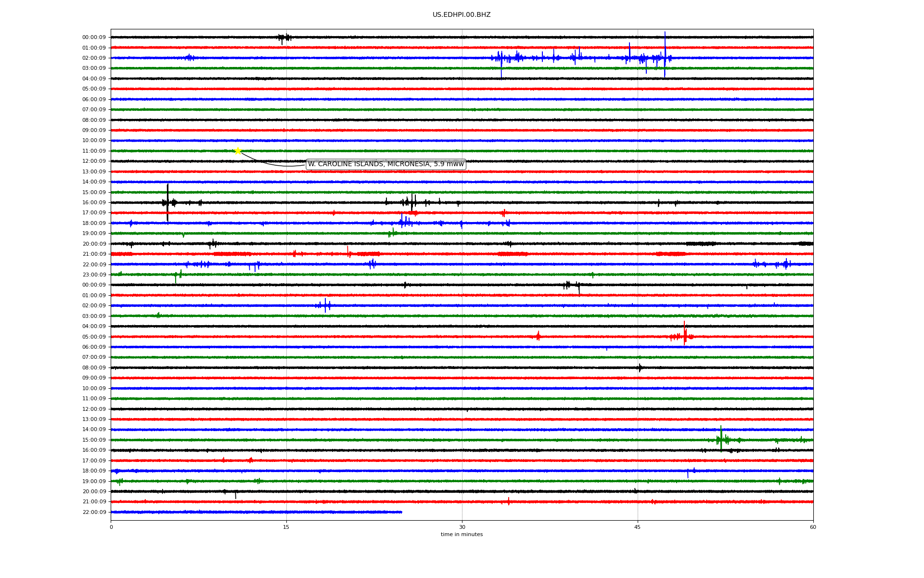Click the plot title US.EDHPI.00.BHZ

click(x=461, y=15)
